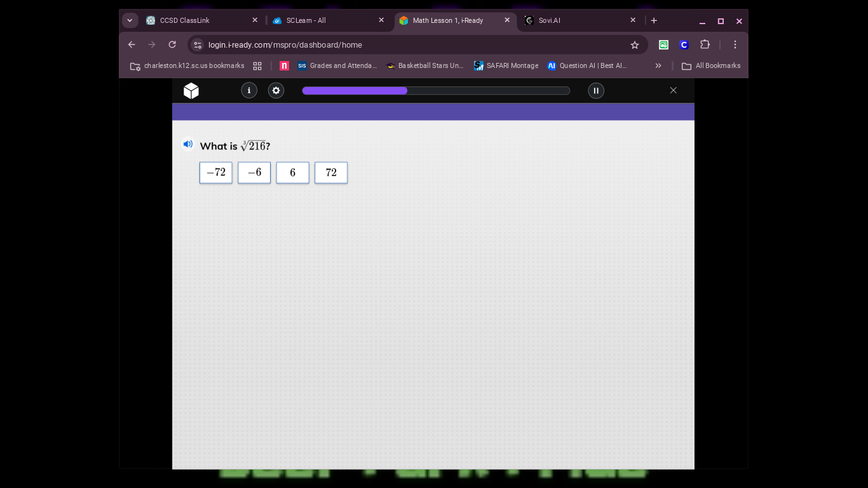Open the browser extensions puzzle icon
Screen dimensions: 868x488
pyautogui.click(x=705, y=44)
